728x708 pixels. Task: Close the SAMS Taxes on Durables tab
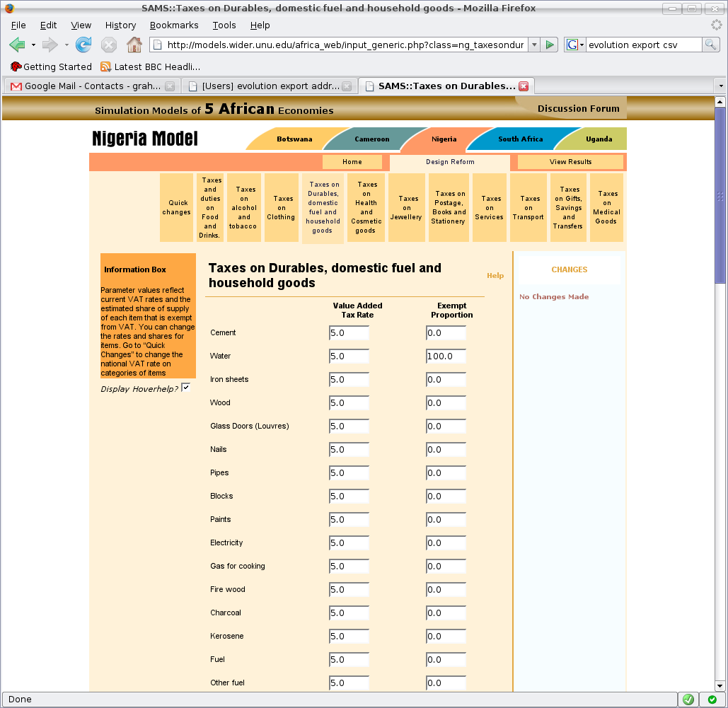point(524,86)
